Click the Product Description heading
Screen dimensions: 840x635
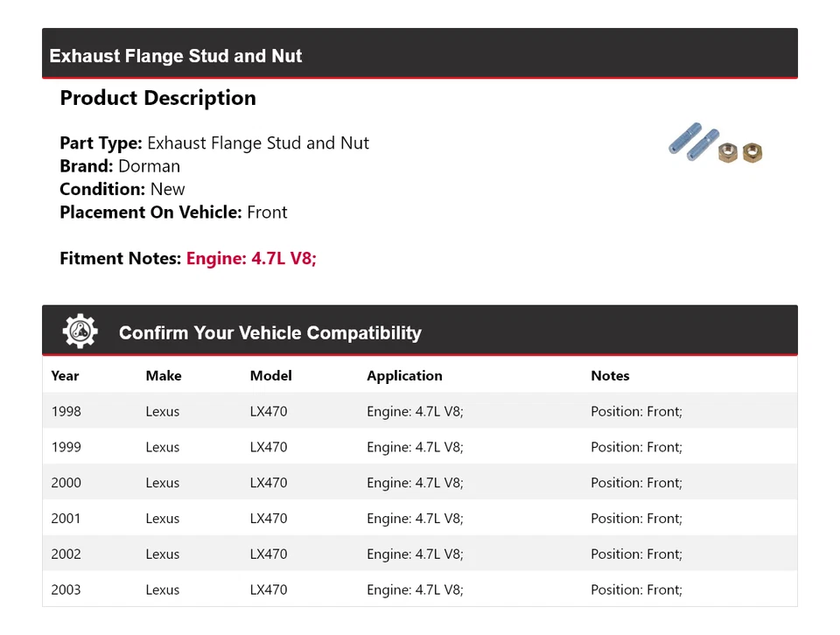pyautogui.click(x=157, y=98)
